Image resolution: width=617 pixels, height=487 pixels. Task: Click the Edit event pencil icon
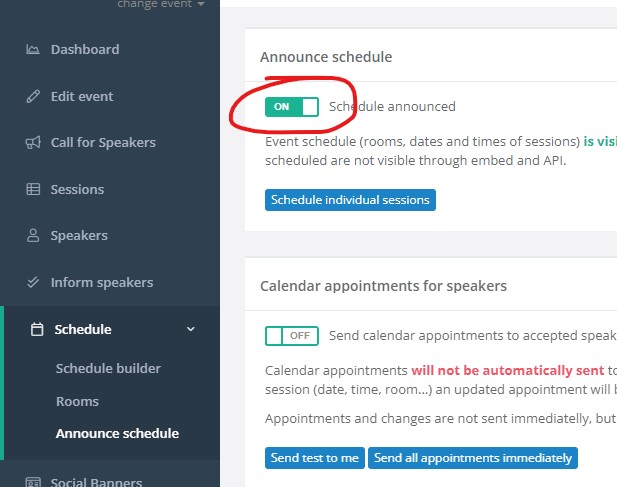tap(33, 96)
